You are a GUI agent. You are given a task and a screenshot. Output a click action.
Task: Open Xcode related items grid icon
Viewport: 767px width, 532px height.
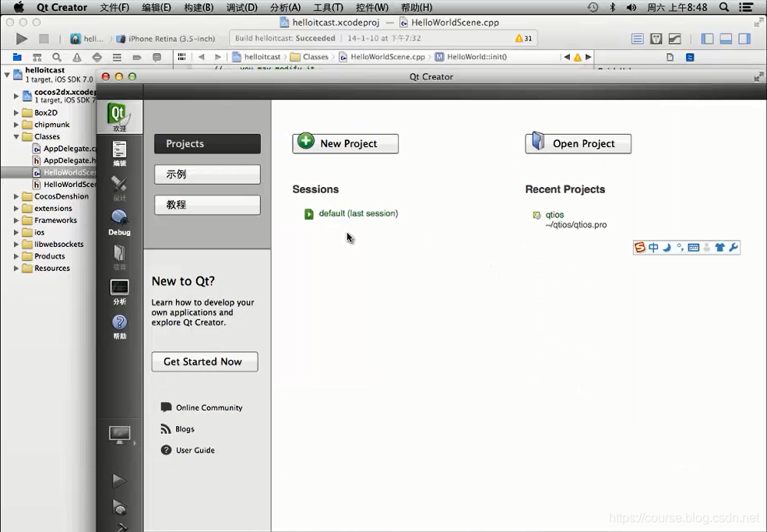coord(181,57)
